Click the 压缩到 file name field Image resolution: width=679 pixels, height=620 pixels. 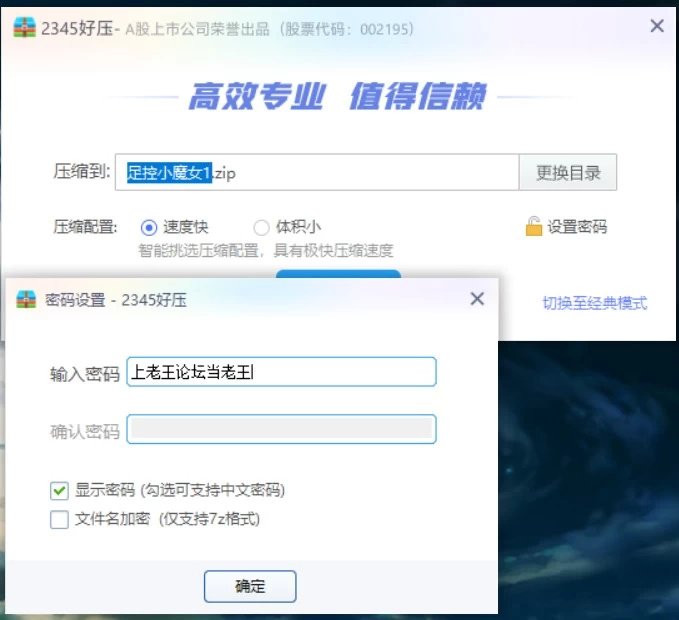(x=317, y=172)
